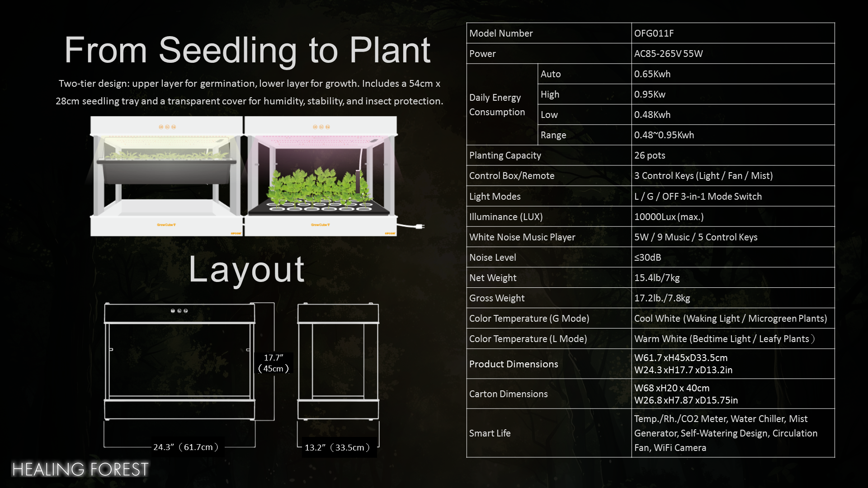The height and width of the screenshot is (488, 868).
Task: Select the '0.48Kwh' value
Action: [x=652, y=114]
